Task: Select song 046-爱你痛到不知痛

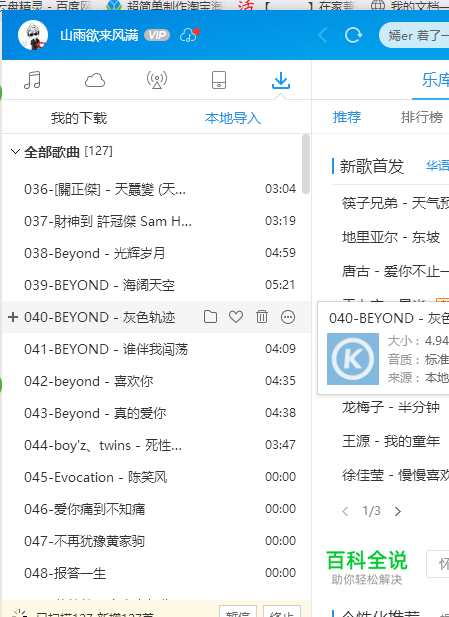Action: 157,509
